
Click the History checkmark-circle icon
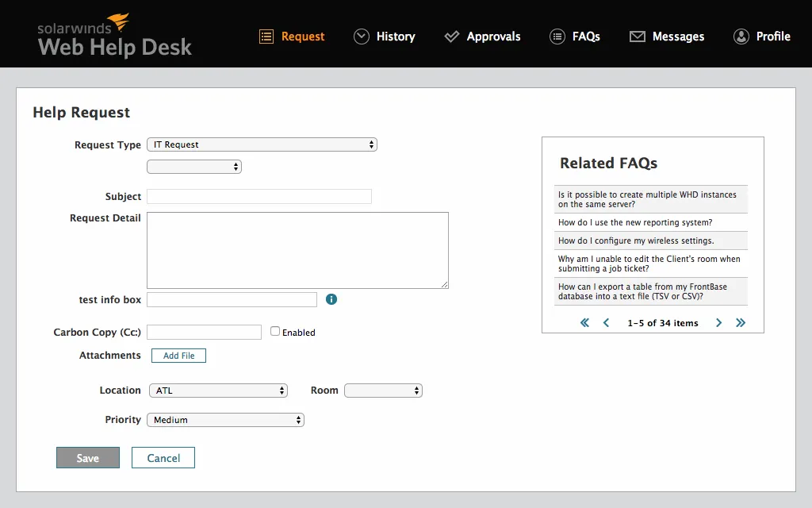(x=362, y=36)
